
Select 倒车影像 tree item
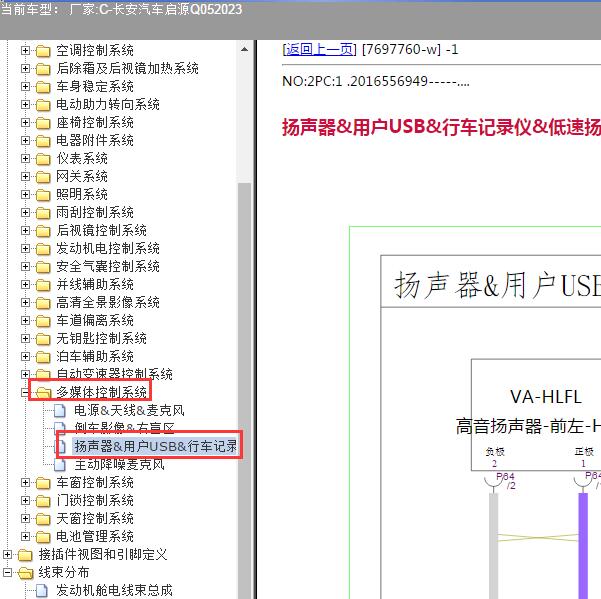coord(124,427)
